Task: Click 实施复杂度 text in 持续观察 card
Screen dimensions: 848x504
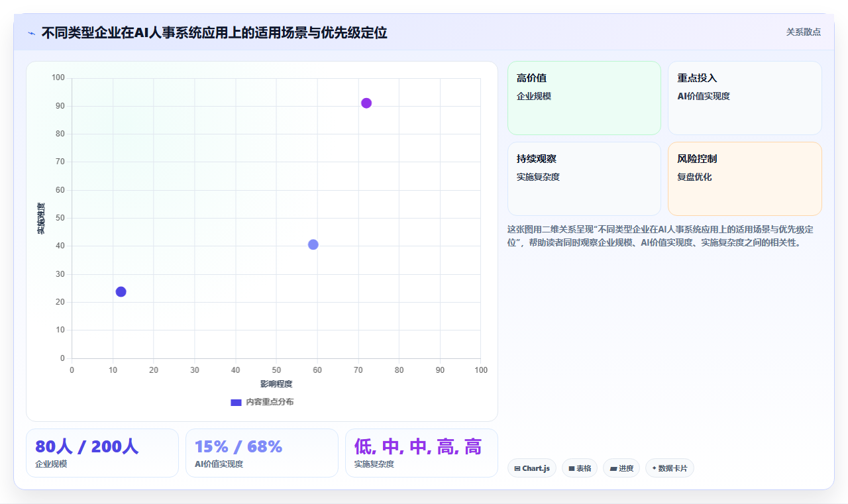Action: [539, 177]
